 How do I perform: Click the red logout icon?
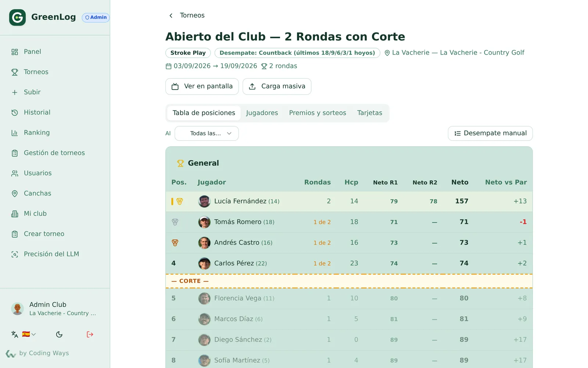(x=90, y=335)
